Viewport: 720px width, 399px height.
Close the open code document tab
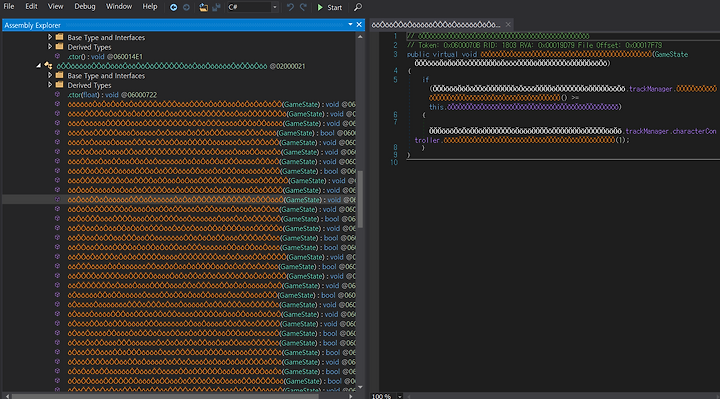tap(508, 25)
